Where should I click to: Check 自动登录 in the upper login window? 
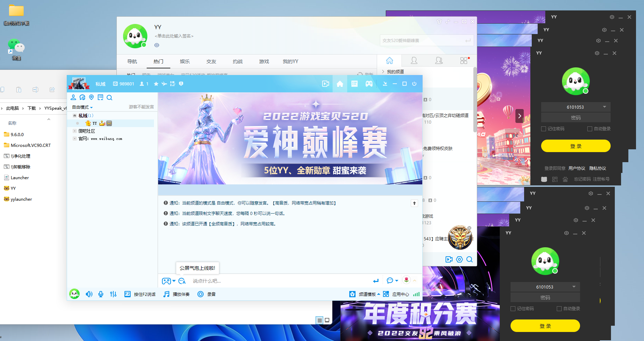tap(590, 129)
